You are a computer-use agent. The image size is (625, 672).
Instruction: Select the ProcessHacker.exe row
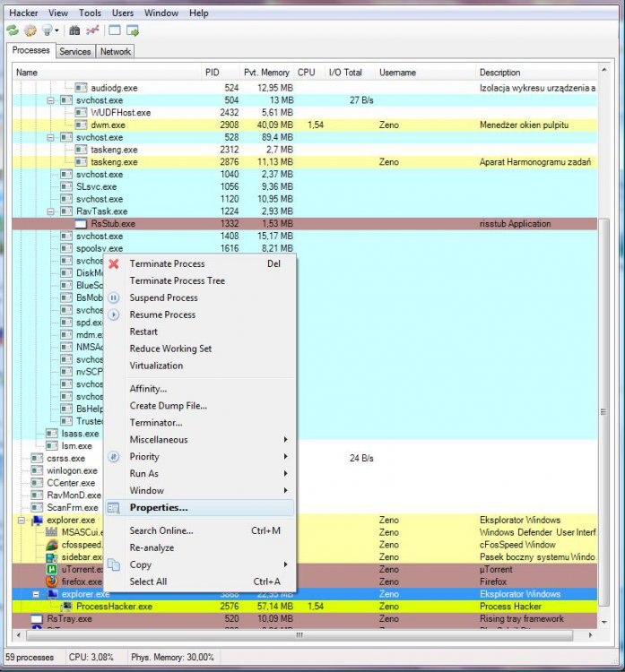[x=305, y=607]
